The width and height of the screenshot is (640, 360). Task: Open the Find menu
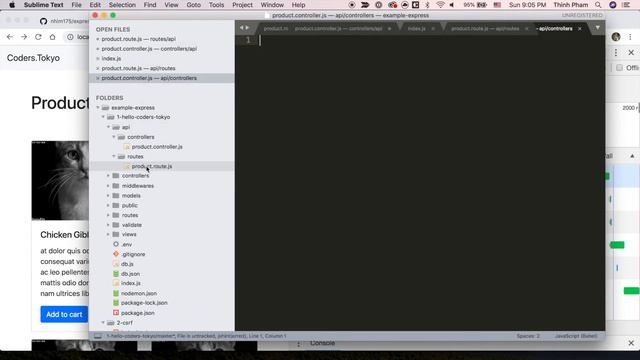[x=150, y=5]
